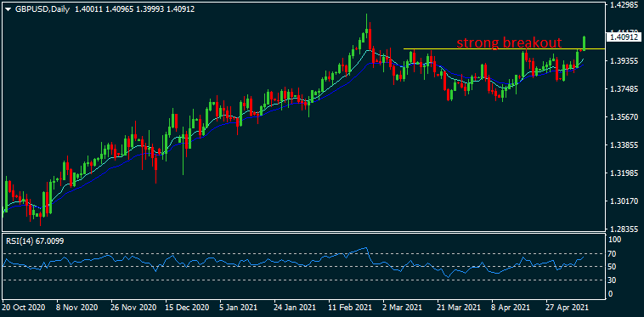Click the low value 1.39993 in header

click(150, 9)
